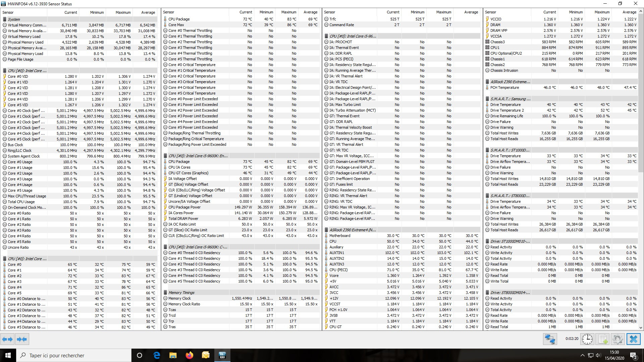Click the logging start sheet icon
Viewport: 644px width, 362px height.
pos(603,339)
